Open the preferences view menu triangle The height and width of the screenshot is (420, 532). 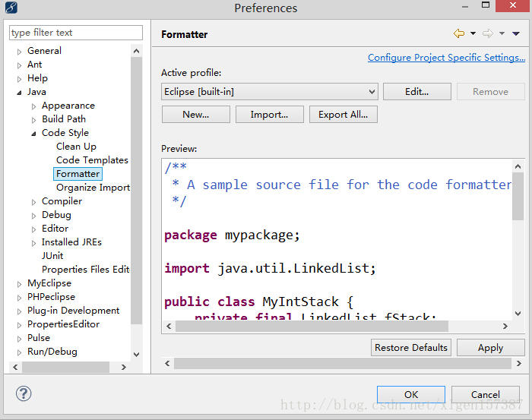(x=516, y=34)
